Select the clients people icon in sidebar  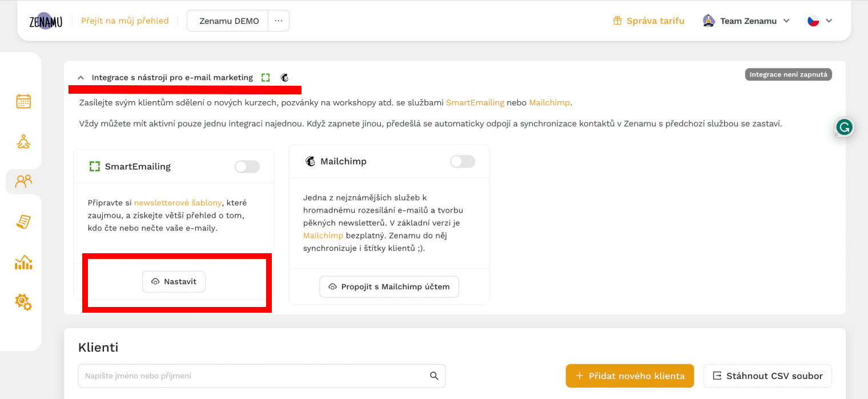pos(23,181)
